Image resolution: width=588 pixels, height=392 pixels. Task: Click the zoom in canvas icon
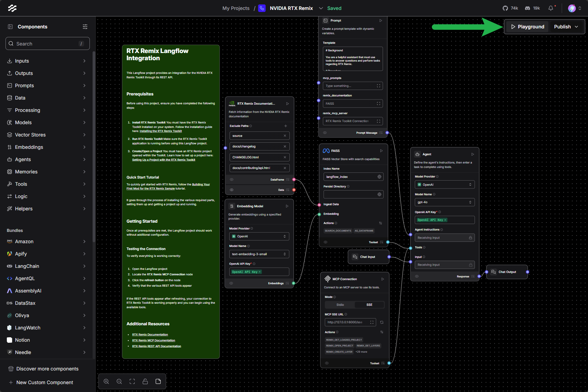tap(106, 381)
